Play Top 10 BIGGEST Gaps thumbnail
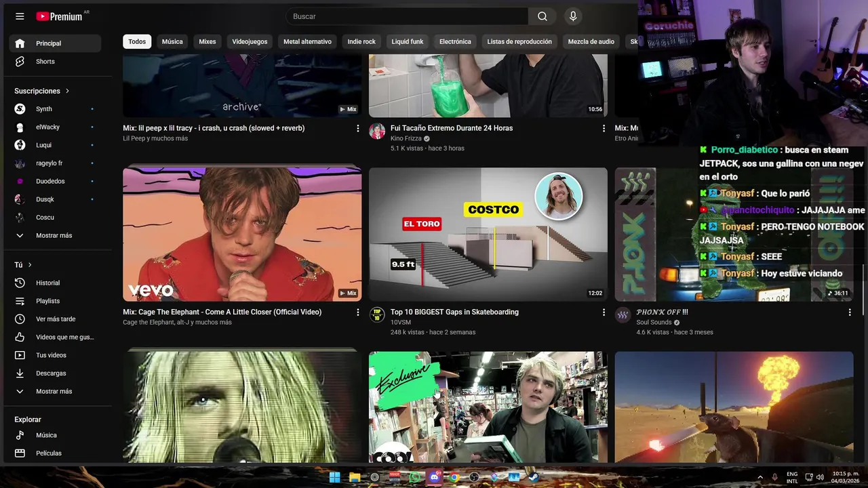868x488 pixels. (x=488, y=235)
